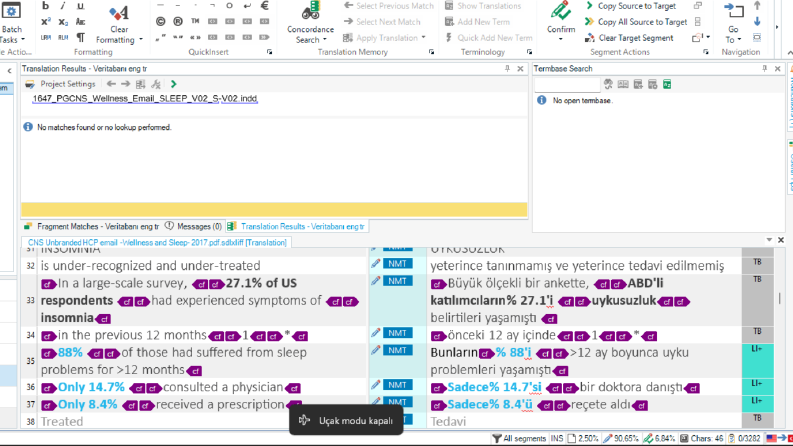Click Add New Term

[x=477, y=22]
